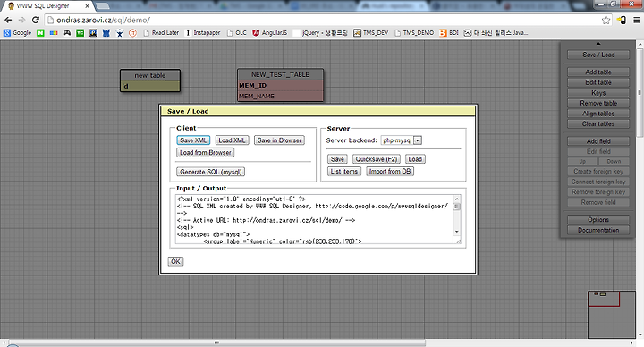644x347 pixels.
Task: Click Generate SQL (mysql) button
Action: tap(211, 172)
